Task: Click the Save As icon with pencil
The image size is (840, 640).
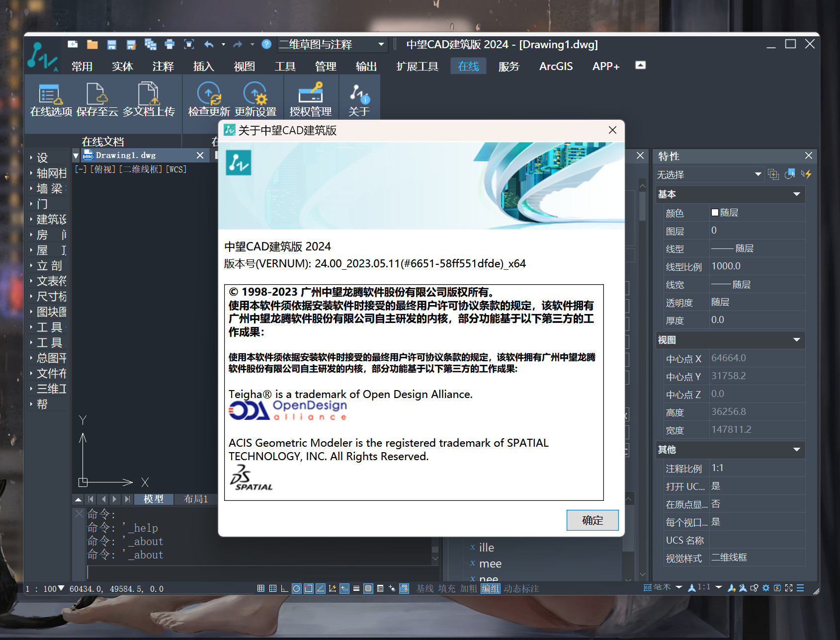Action: [x=131, y=45]
